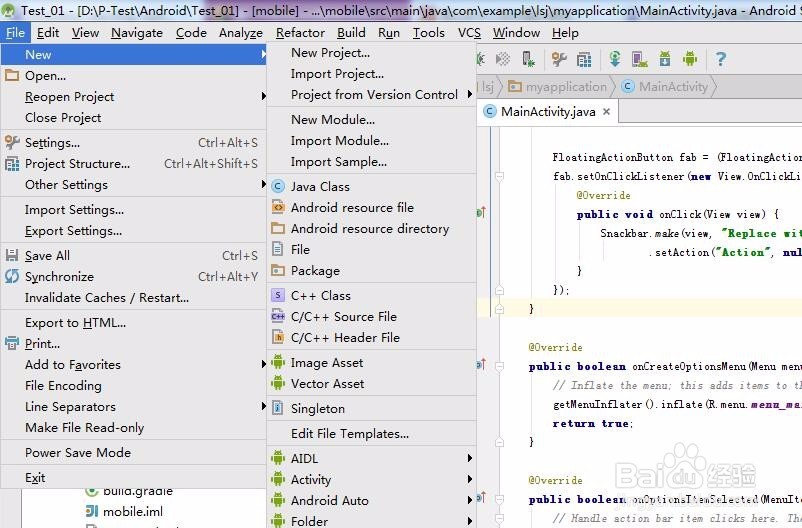The width and height of the screenshot is (802, 528).
Task: Select mobile.iml in the project tree
Action: pyautogui.click(x=124, y=511)
